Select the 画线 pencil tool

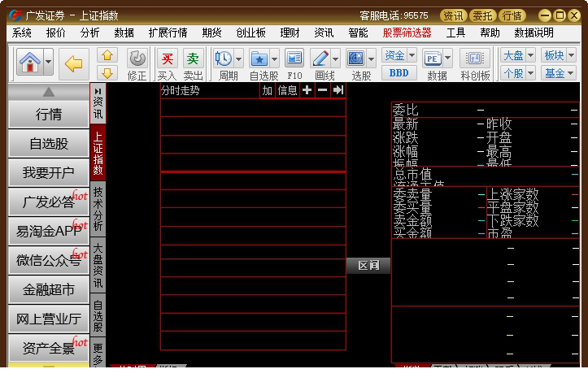320,59
